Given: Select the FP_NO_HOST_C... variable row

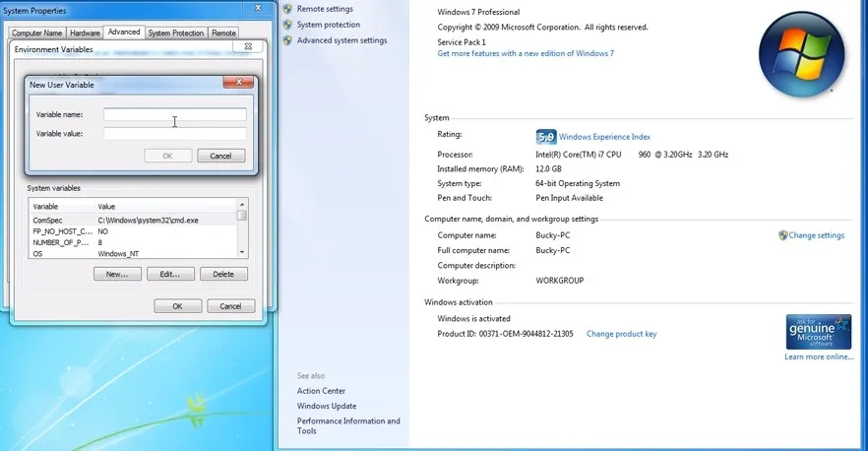Looking at the screenshot, I should click(133, 231).
